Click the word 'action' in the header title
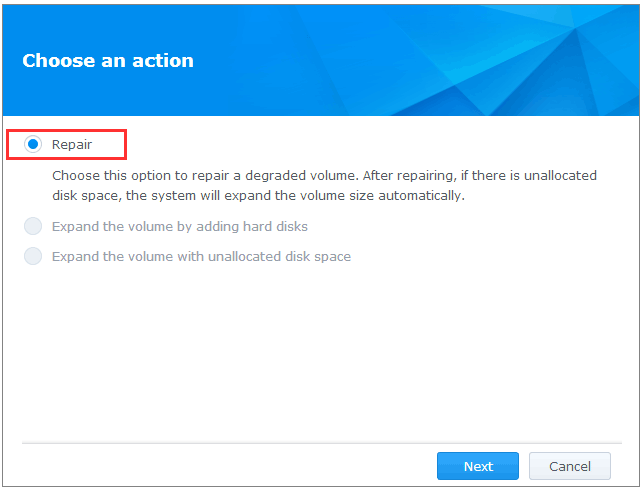 pos(163,61)
